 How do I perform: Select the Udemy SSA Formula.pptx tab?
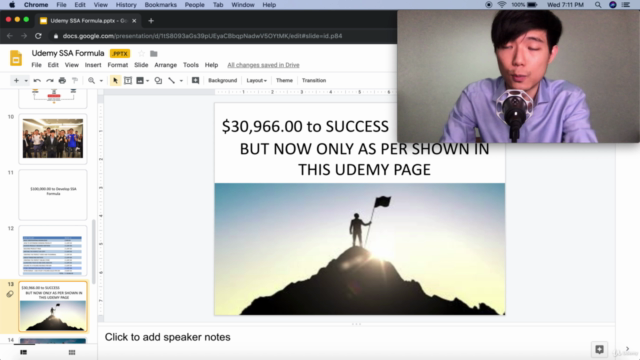tap(88, 21)
